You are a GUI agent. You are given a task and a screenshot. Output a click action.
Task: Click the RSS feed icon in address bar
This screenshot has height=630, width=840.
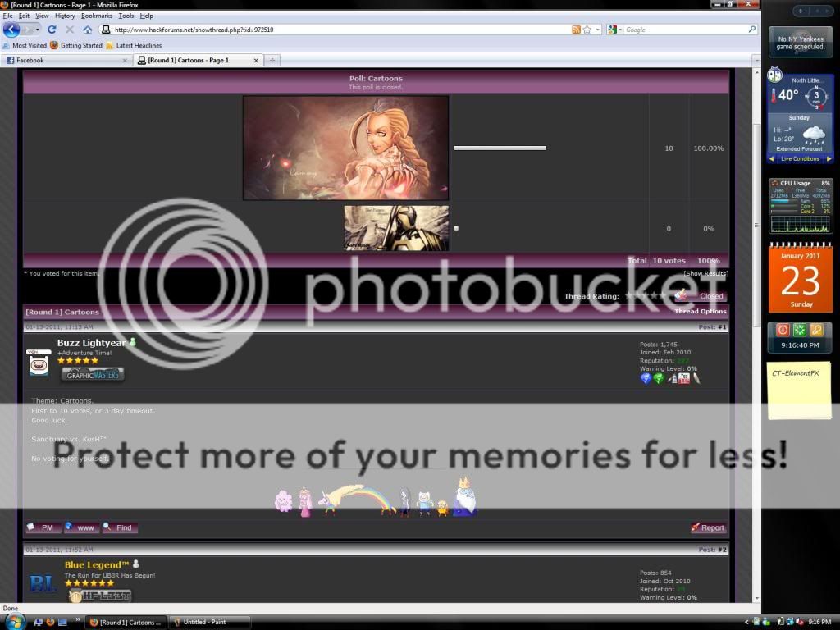click(576, 30)
